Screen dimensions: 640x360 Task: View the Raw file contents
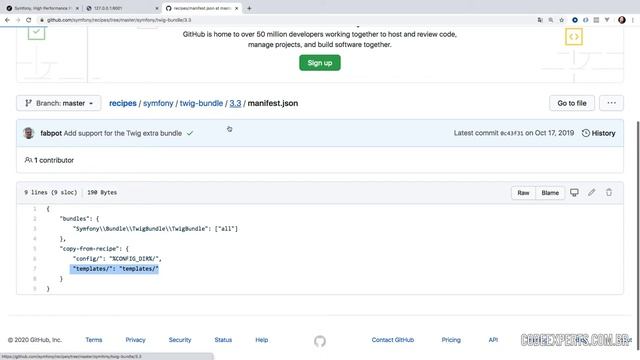point(523,193)
